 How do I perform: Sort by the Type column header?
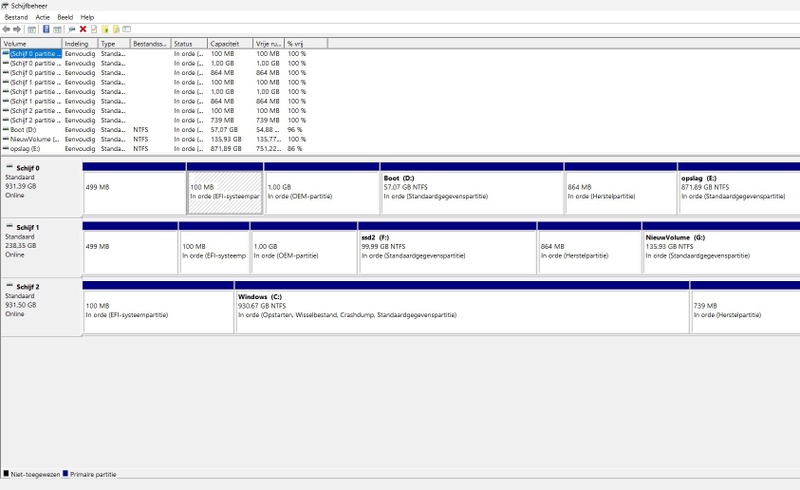(x=114, y=43)
